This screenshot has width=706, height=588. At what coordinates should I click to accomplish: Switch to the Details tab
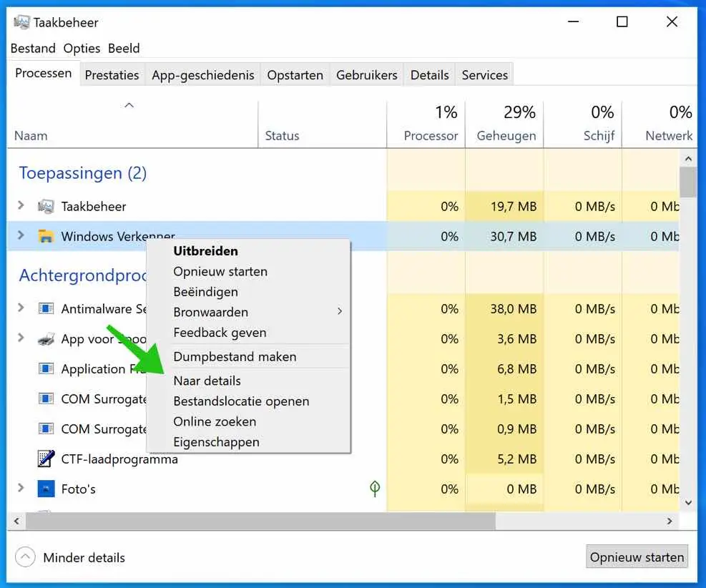[430, 74]
